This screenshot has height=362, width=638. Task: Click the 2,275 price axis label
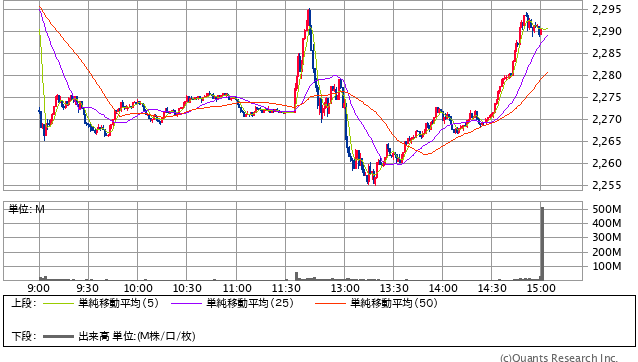[x=607, y=97]
